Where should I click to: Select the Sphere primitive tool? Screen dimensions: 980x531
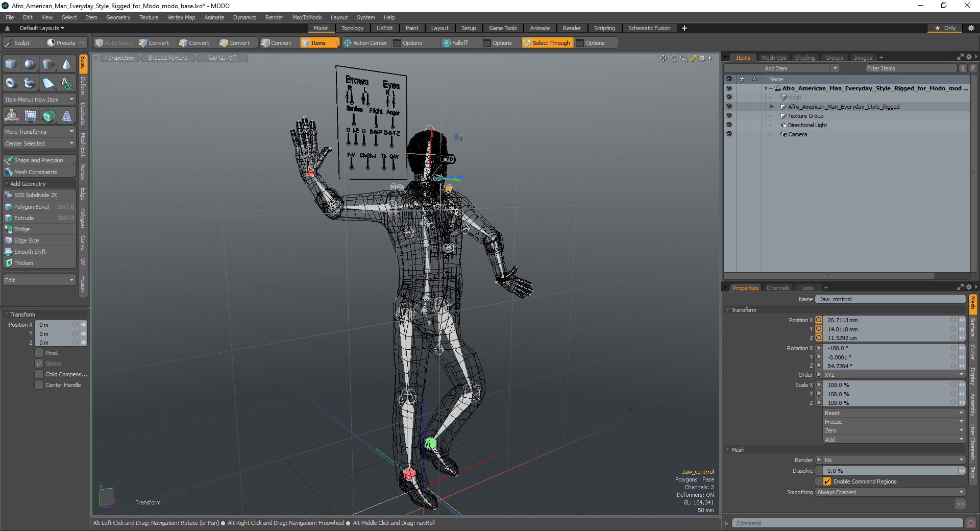point(30,64)
